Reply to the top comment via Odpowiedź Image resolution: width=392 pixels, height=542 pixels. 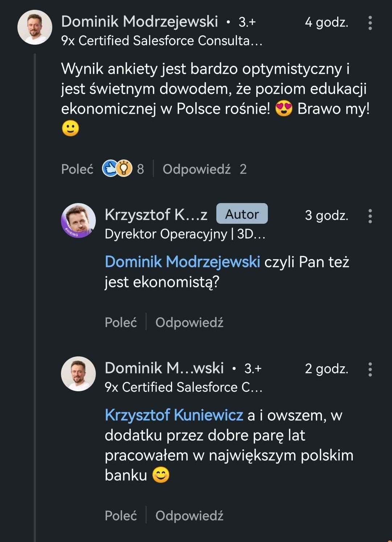coord(196,169)
